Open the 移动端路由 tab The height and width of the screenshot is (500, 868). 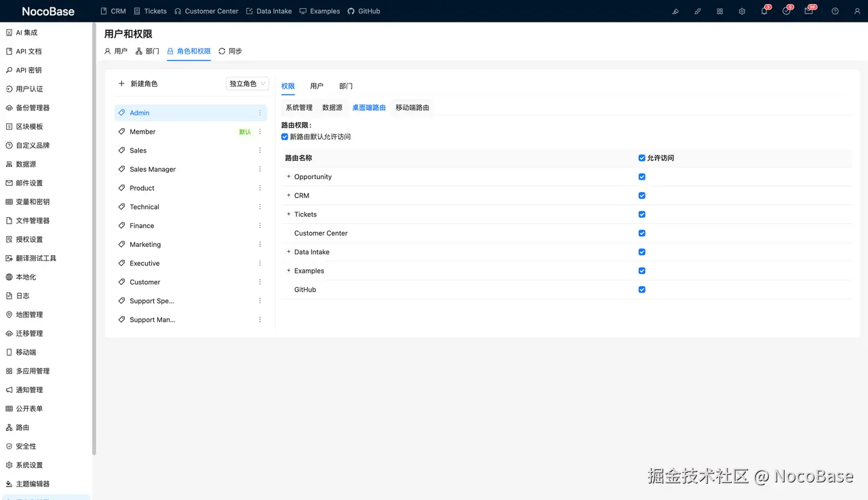click(412, 107)
